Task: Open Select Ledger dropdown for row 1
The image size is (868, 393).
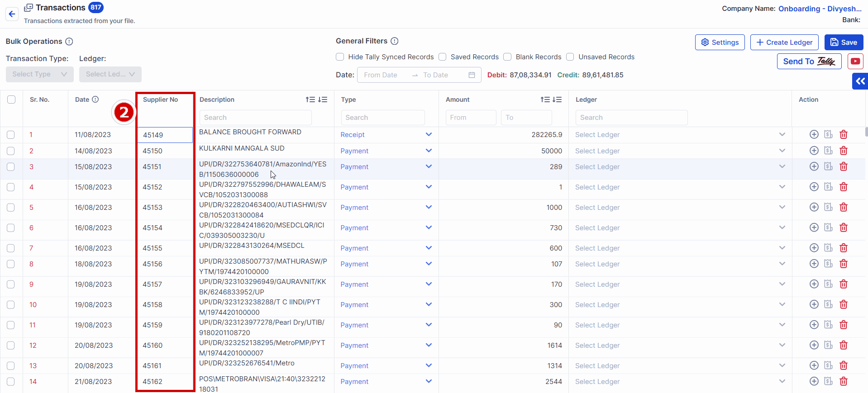Action: click(x=680, y=135)
